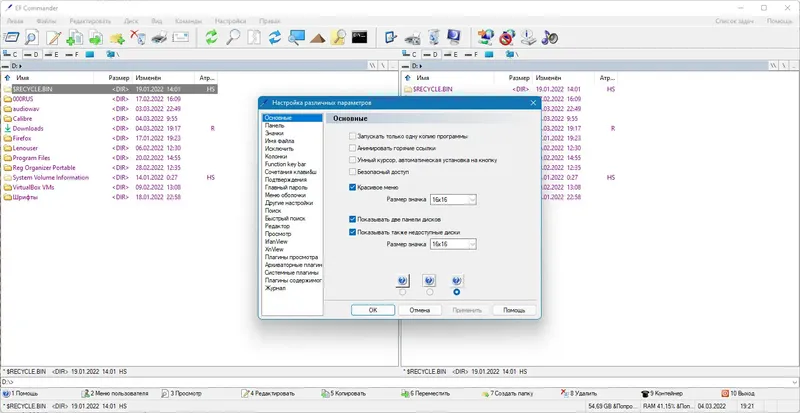Open the 'Список задач' menu
The image size is (800, 413).
[x=734, y=21]
